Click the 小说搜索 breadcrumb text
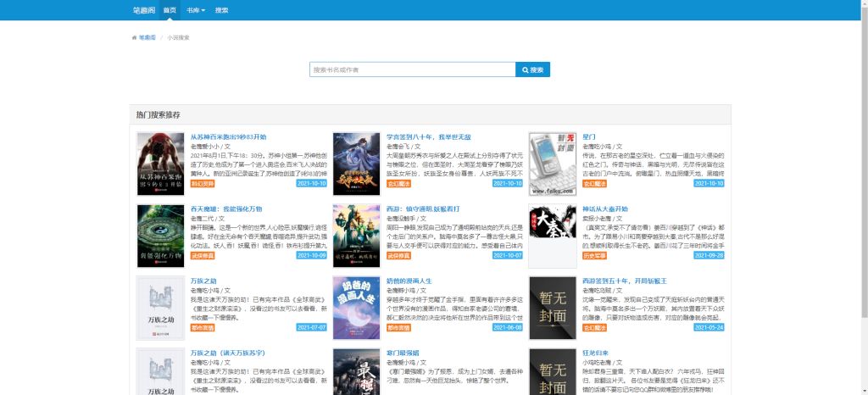This screenshot has width=868, height=395. pyautogui.click(x=178, y=37)
